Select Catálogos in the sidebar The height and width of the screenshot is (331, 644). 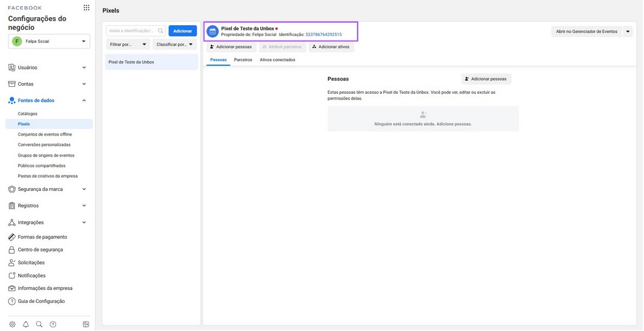coord(27,114)
